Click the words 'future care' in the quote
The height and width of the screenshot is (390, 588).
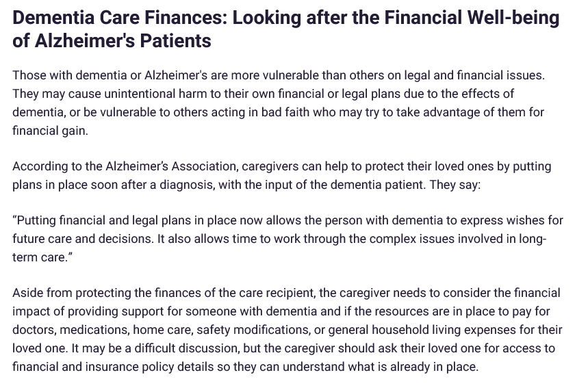pos(44,239)
